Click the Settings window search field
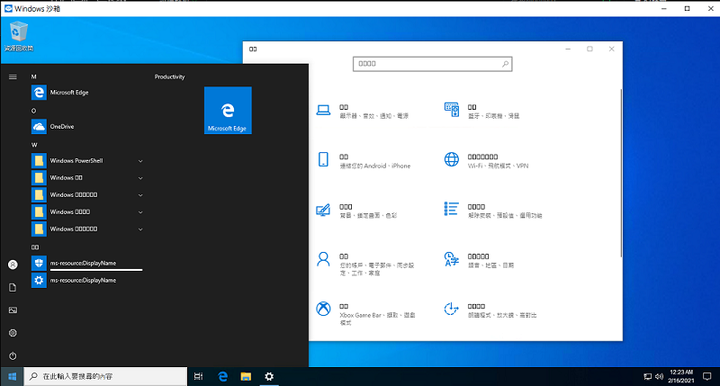This screenshot has width=720, height=386. 432,64
